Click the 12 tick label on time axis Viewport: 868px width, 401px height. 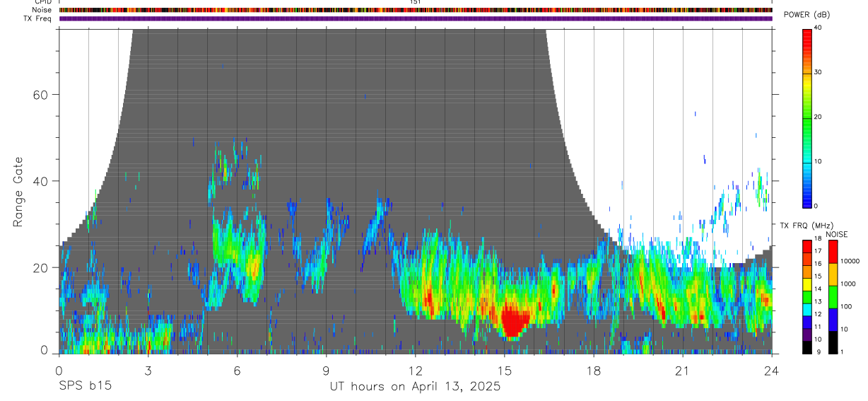415,371
